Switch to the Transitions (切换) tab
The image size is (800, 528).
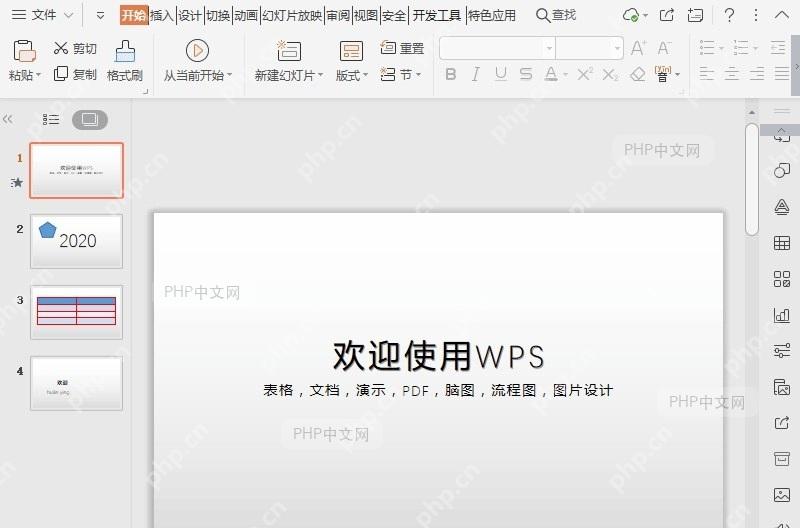click(218, 15)
